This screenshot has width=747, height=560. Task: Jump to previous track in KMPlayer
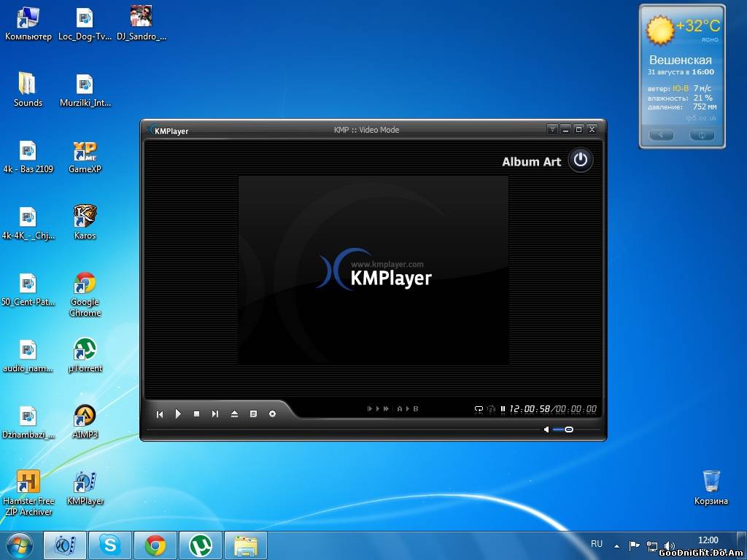[x=160, y=414]
